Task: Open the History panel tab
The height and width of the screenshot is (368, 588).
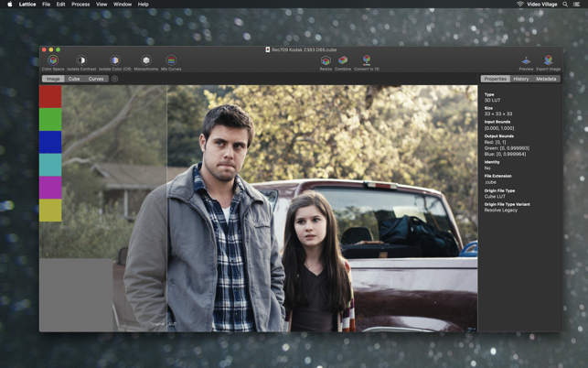Action: 520,79
